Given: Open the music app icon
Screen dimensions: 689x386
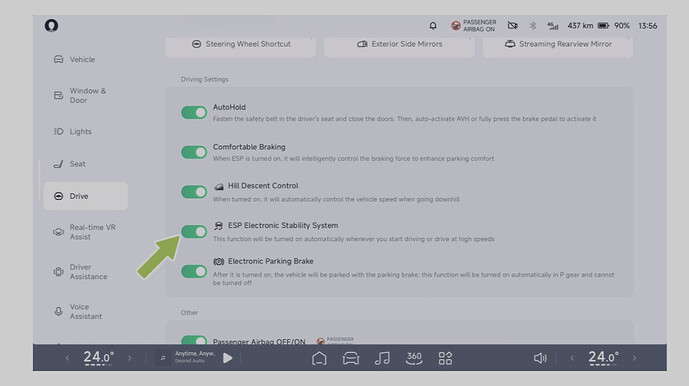Looking at the screenshot, I should click(x=382, y=358).
